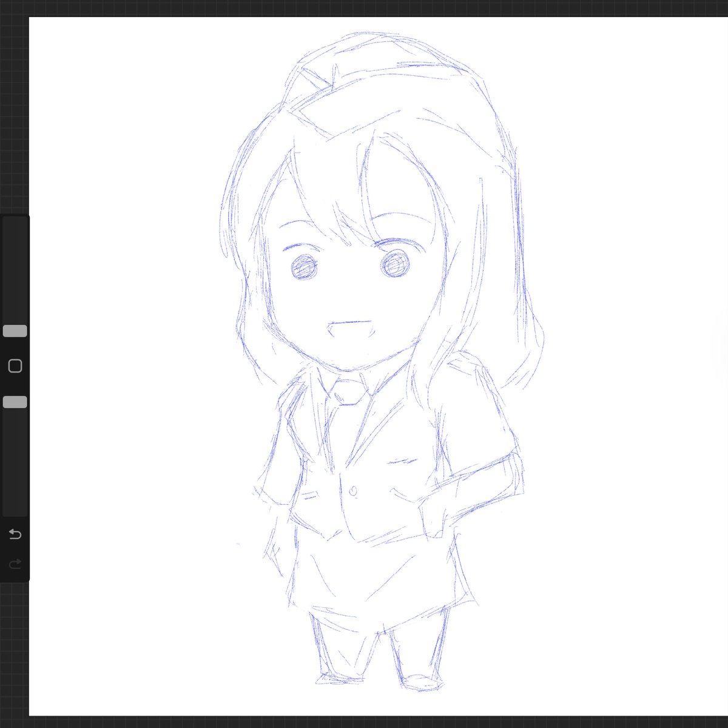This screenshot has height=728, width=728.
Task: Click the brush opacity slider handle
Action: pyautogui.click(x=15, y=402)
